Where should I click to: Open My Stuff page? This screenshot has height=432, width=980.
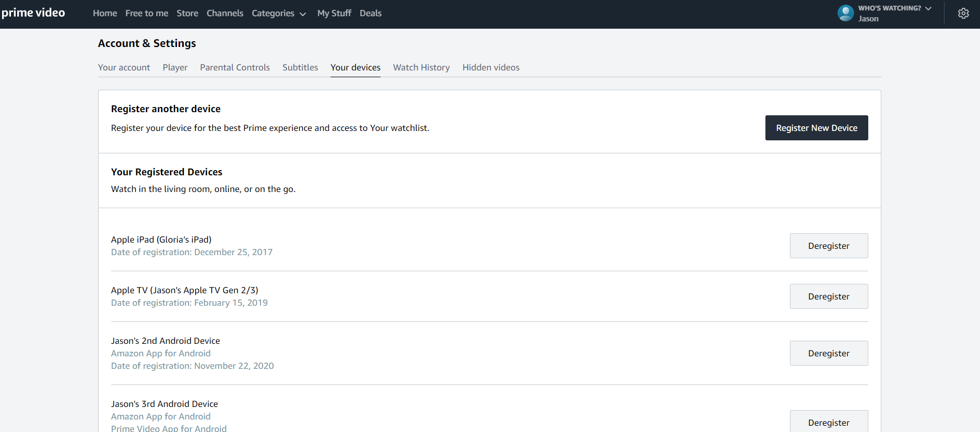(x=334, y=14)
